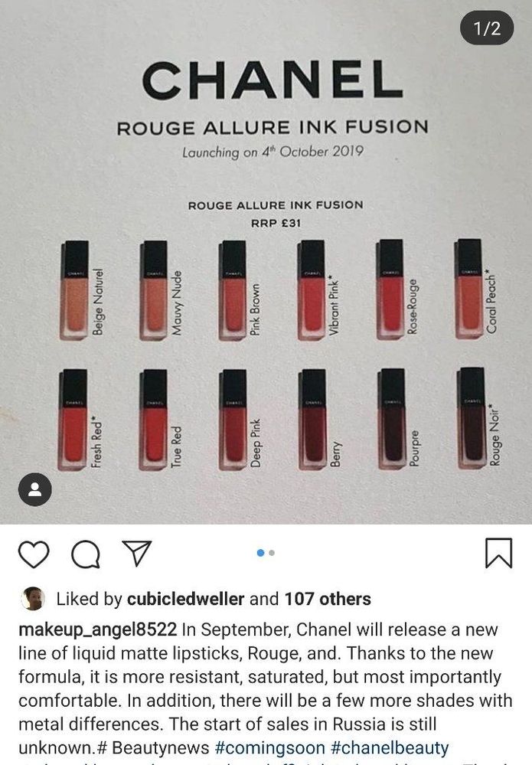Tap the True Red lipstick image
This screenshot has height=765, width=532.
point(154,420)
